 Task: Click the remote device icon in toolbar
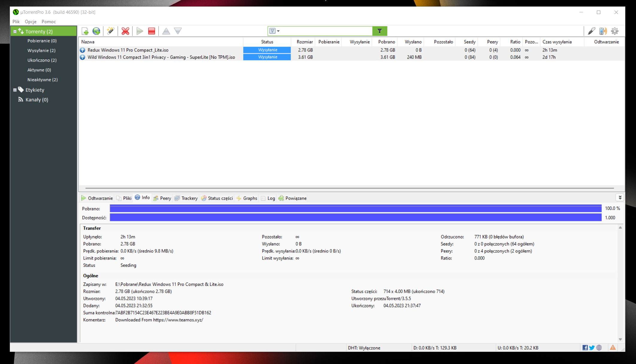pos(603,31)
